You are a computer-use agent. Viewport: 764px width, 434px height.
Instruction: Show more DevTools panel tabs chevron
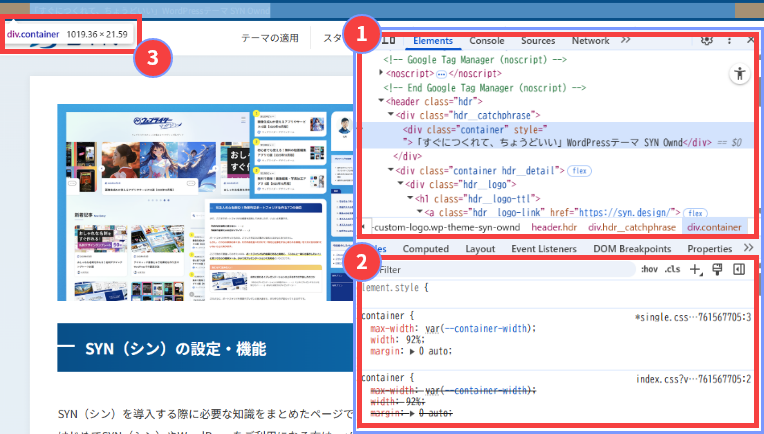click(625, 41)
